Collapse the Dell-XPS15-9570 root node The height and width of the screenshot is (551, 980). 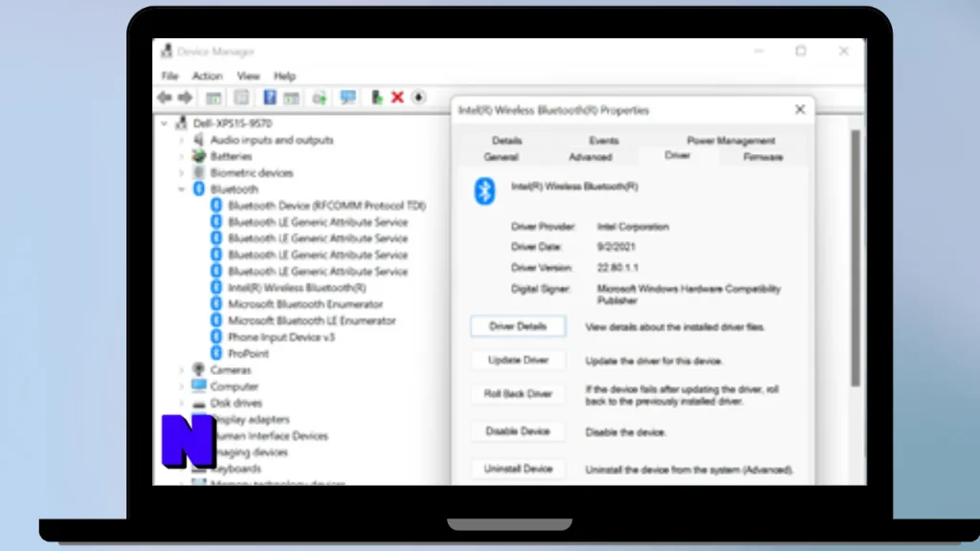coord(165,123)
